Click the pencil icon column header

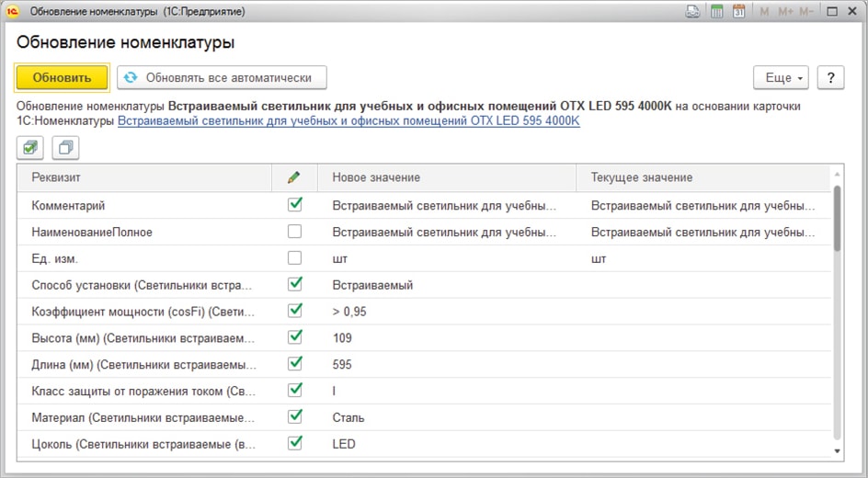click(294, 177)
